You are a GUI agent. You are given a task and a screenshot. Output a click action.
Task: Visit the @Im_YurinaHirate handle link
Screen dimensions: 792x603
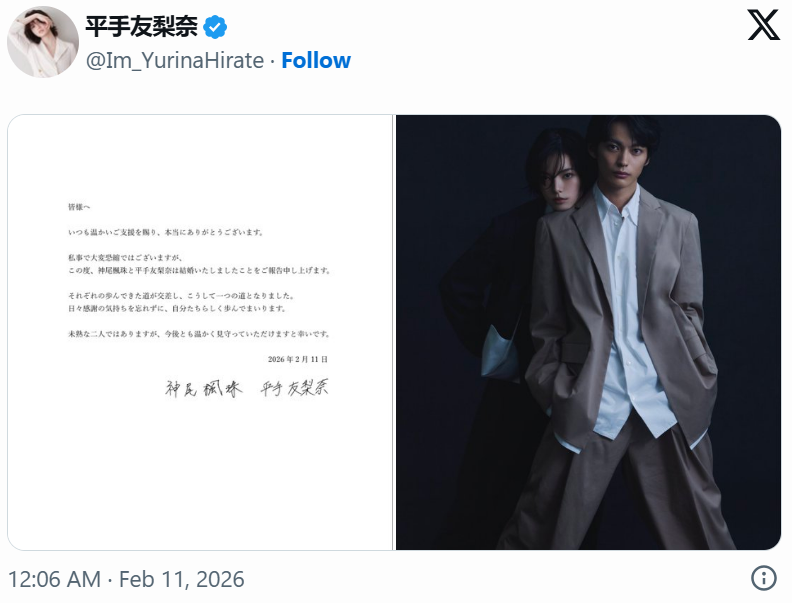click(175, 61)
